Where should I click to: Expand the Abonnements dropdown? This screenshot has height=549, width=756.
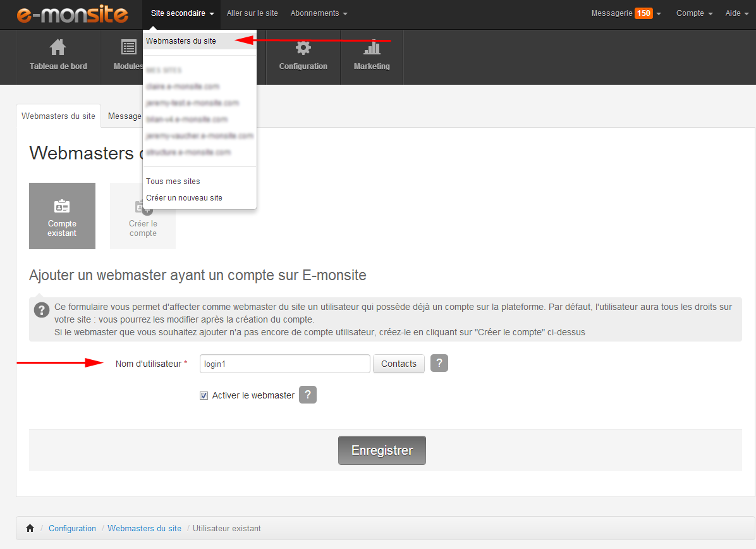tap(319, 13)
